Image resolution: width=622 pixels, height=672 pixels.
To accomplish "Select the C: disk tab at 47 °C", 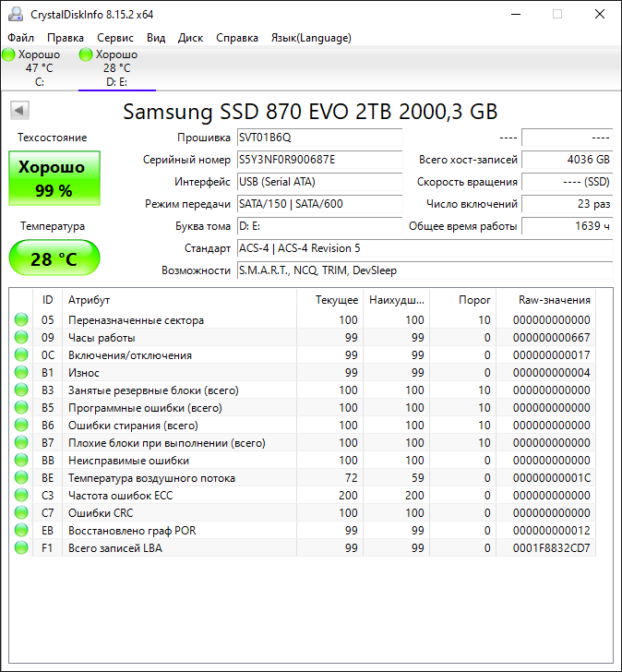I will (x=40, y=68).
